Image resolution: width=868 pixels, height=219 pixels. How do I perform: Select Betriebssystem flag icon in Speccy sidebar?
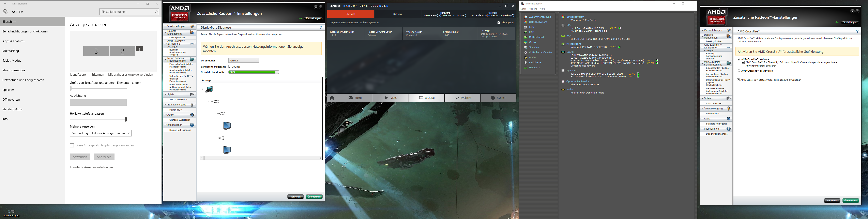526,22
